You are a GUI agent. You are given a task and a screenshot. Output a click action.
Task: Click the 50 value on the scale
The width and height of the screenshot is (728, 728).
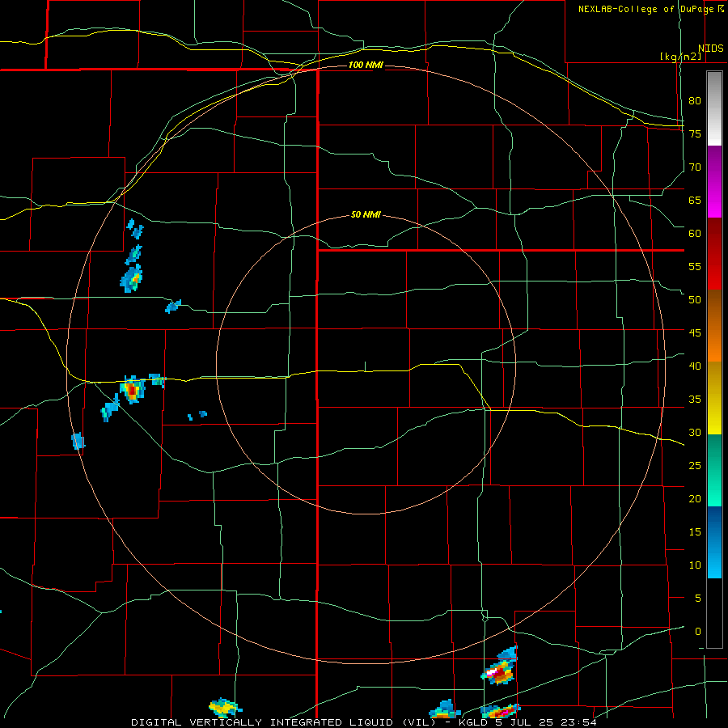(x=695, y=300)
